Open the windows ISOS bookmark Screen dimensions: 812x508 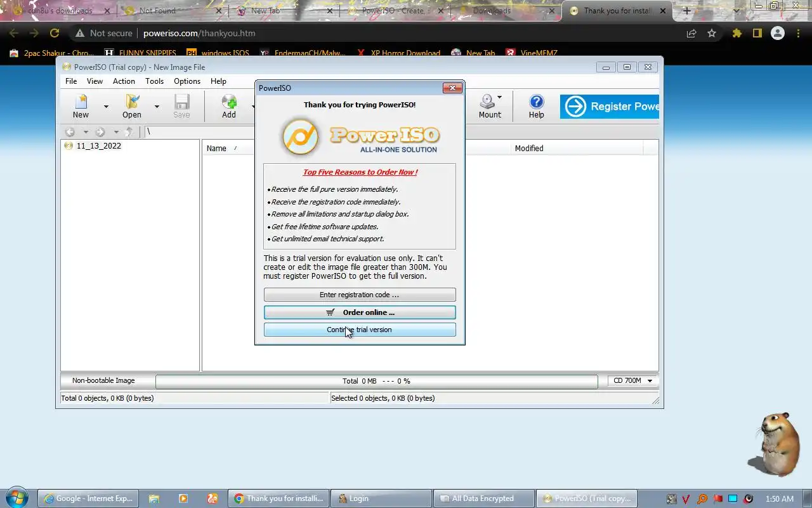(x=218, y=53)
